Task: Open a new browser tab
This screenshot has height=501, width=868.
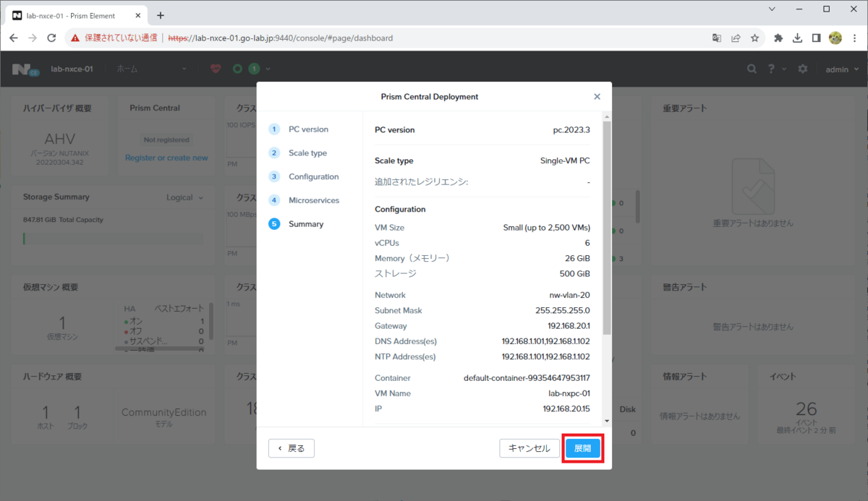Action: (x=161, y=15)
